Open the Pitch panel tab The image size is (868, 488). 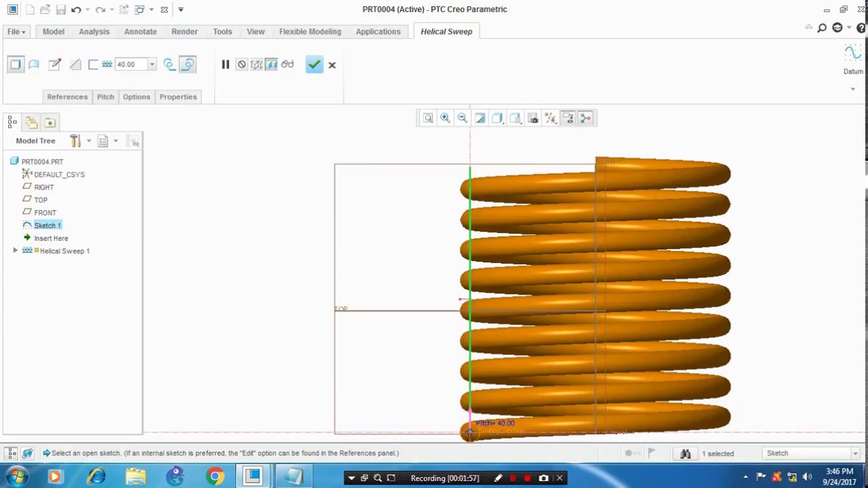[x=105, y=97]
